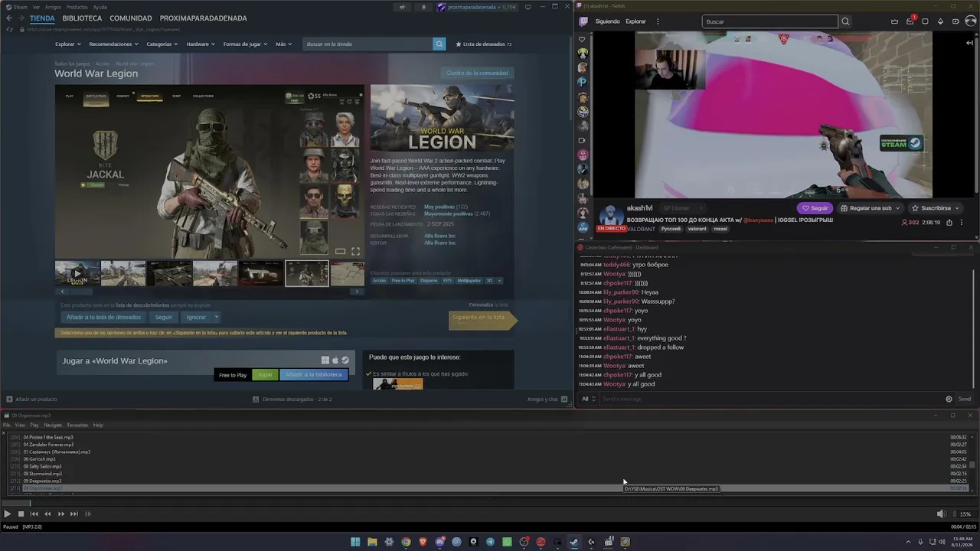
Task: Follow akash1vl with purple Seguir button
Action: (x=815, y=208)
